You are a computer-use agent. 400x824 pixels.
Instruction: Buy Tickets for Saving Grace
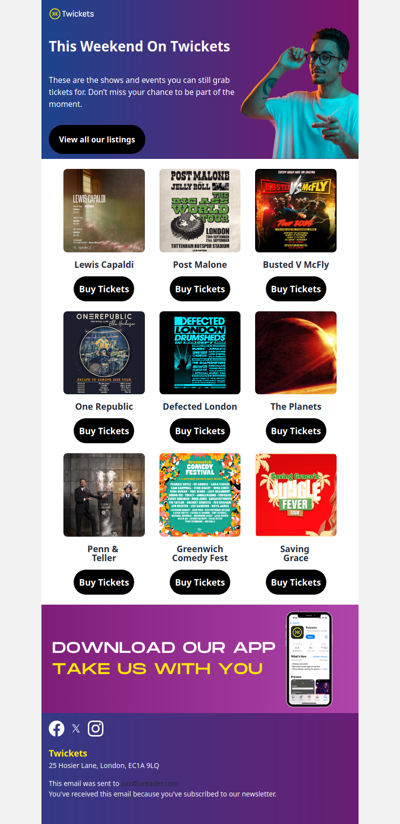coord(296,582)
